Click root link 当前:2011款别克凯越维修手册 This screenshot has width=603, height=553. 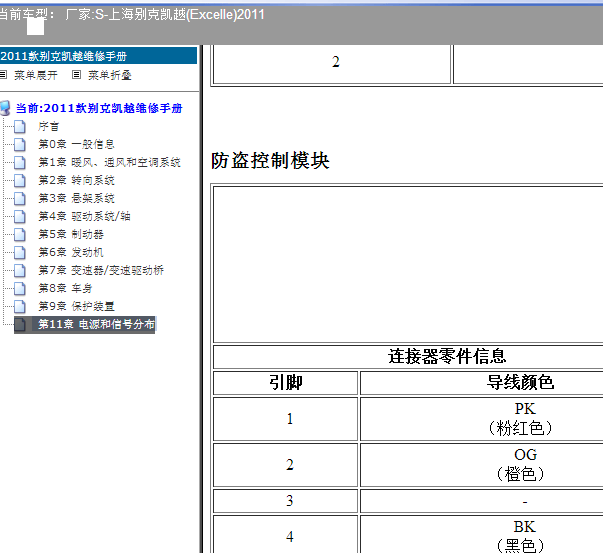(99, 108)
